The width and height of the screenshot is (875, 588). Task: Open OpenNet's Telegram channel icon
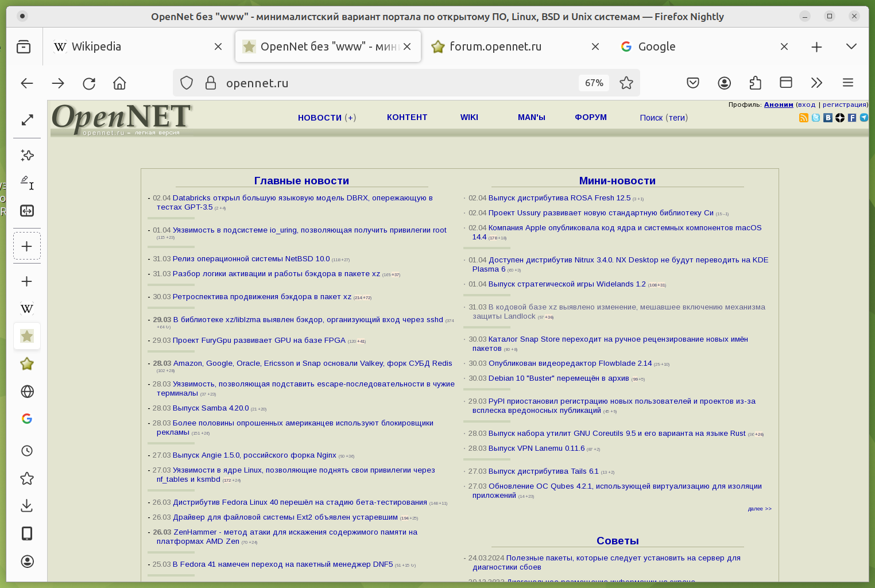point(864,118)
